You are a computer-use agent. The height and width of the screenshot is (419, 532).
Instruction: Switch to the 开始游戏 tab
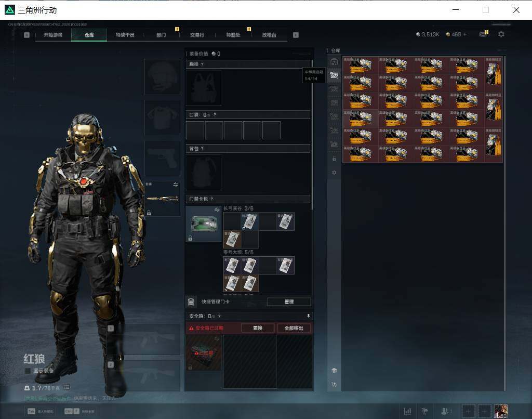[x=53, y=35]
